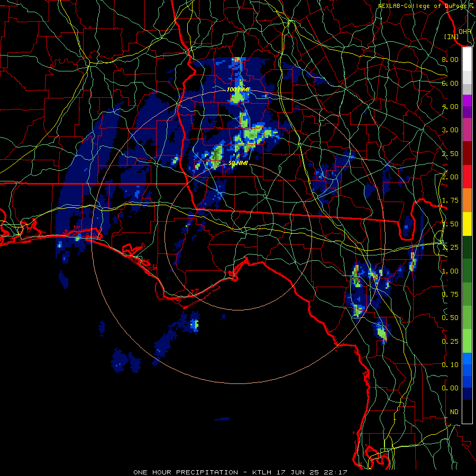Click the 100 NMI range ring label

238,89
